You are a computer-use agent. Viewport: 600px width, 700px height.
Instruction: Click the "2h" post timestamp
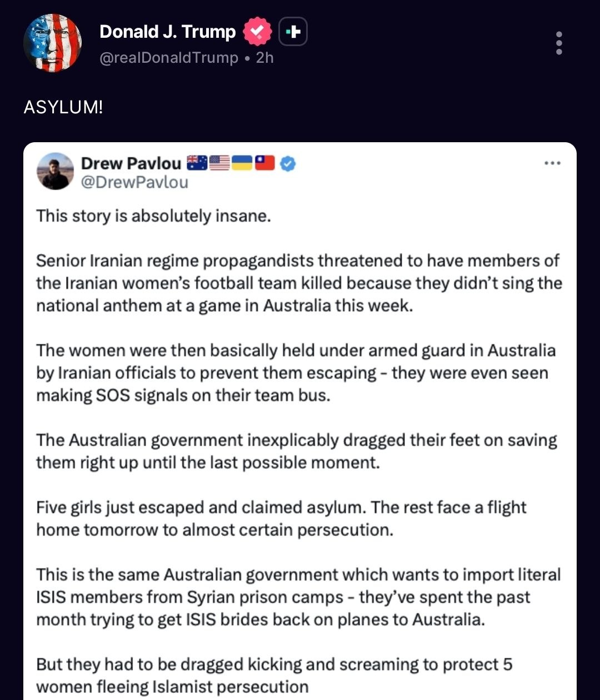(x=265, y=58)
